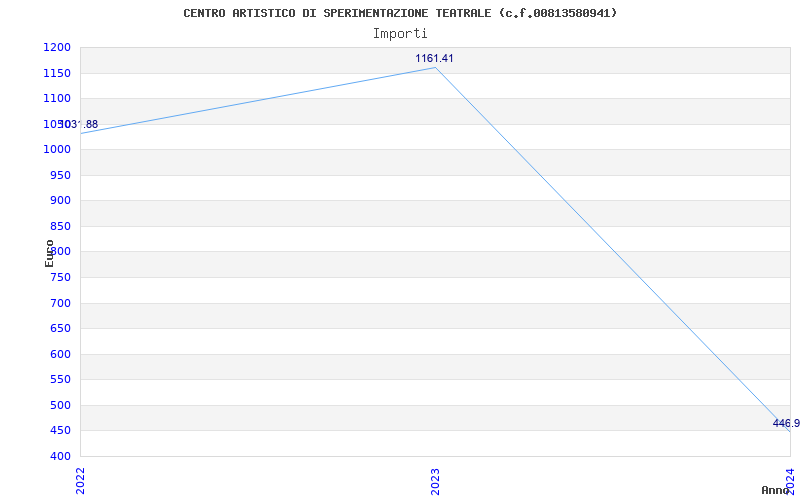The height and width of the screenshot is (500, 800).
Task: Click the 550 y-axis value
Action: coord(60,380)
